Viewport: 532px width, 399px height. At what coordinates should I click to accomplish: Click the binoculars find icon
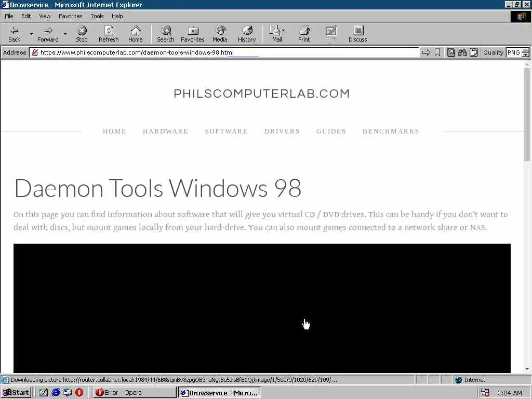click(462, 52)
